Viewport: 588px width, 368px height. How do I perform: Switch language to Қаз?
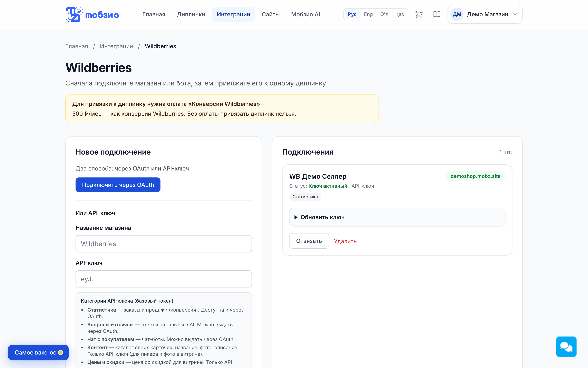pos(399,14)
